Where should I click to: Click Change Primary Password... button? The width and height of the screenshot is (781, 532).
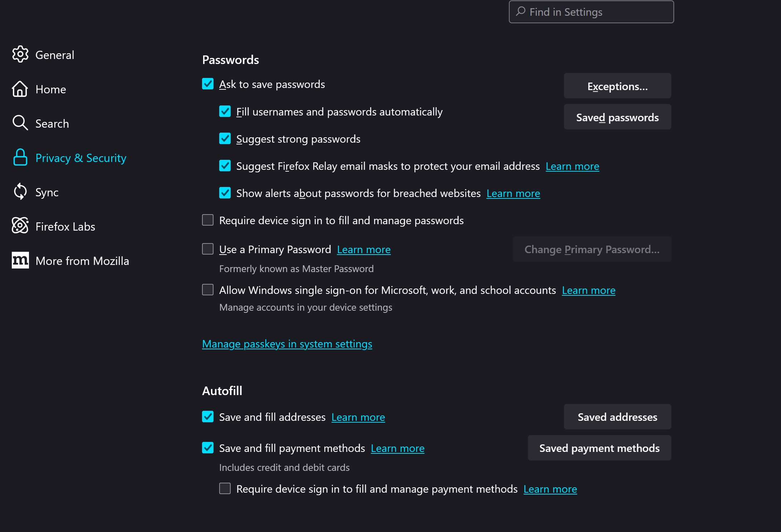tap(592, 249)
